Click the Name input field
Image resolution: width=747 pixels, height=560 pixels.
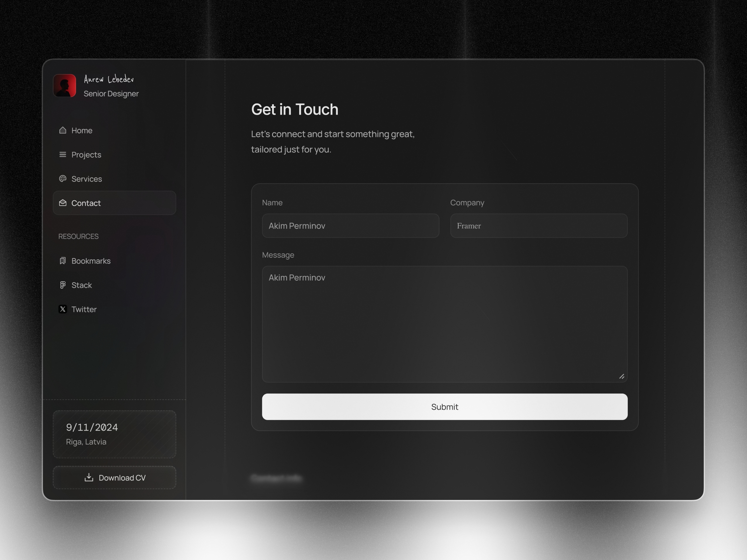pyautogui.click(x=350, y=225)
